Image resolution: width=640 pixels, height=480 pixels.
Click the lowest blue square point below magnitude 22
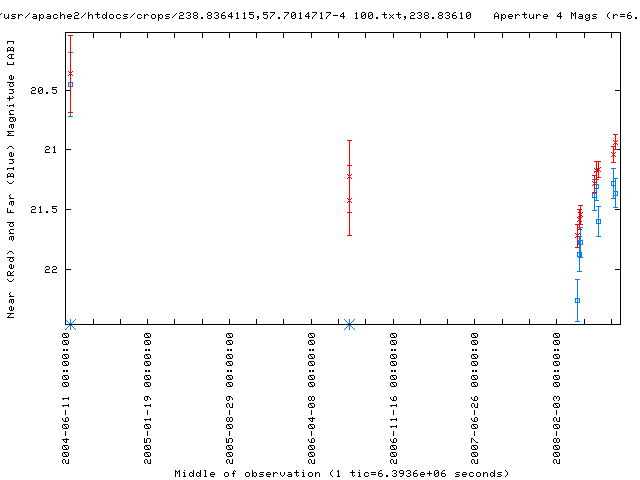[x=578, y=301]
